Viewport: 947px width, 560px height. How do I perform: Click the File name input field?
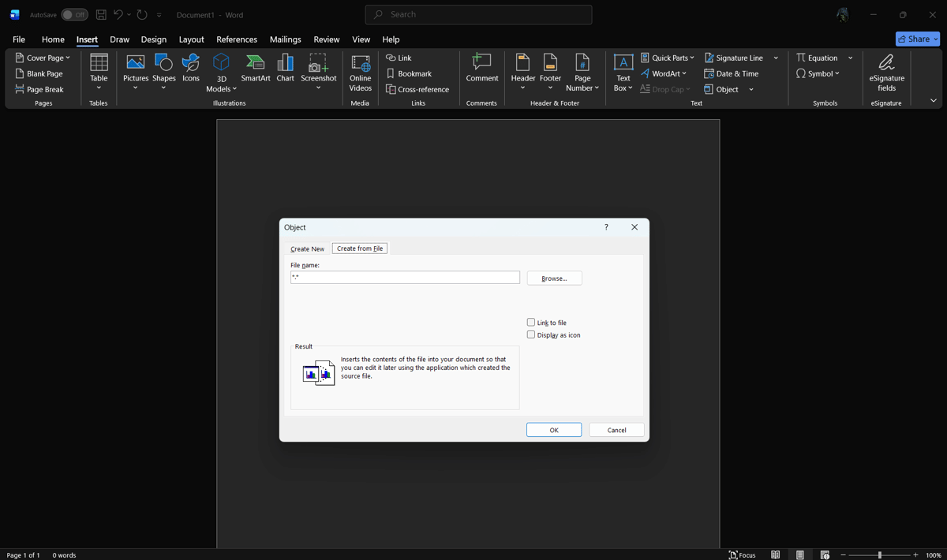(x=405, y=278)
